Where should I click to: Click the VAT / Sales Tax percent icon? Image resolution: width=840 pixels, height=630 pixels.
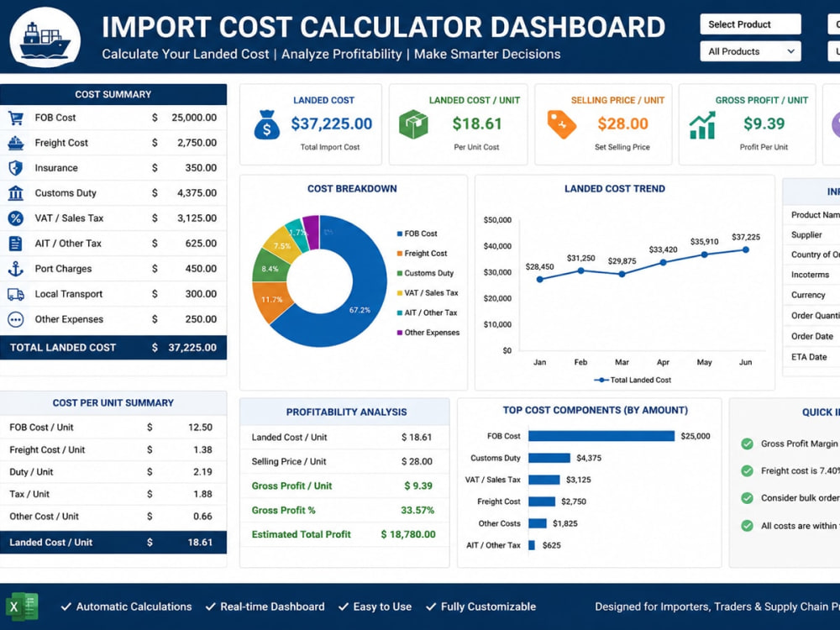pyautogui.click(x=15, y=218)
